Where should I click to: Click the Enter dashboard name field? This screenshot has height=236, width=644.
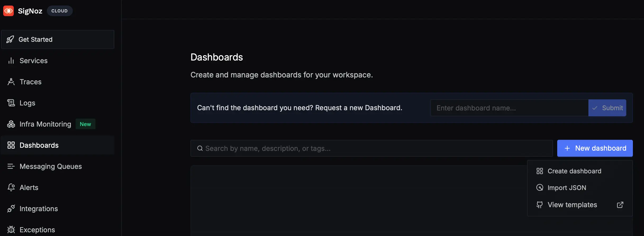tap(509, 108)
